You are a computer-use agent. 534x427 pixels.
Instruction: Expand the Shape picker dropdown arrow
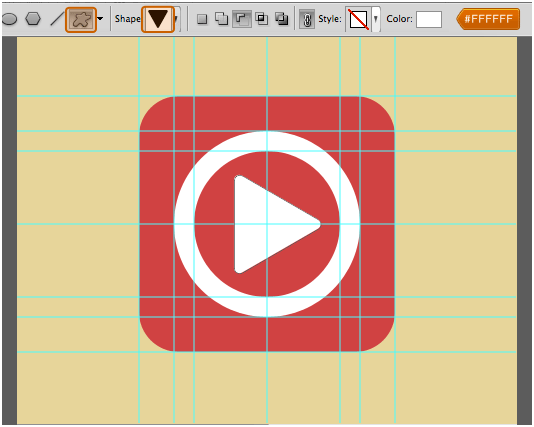coord(176,19)
